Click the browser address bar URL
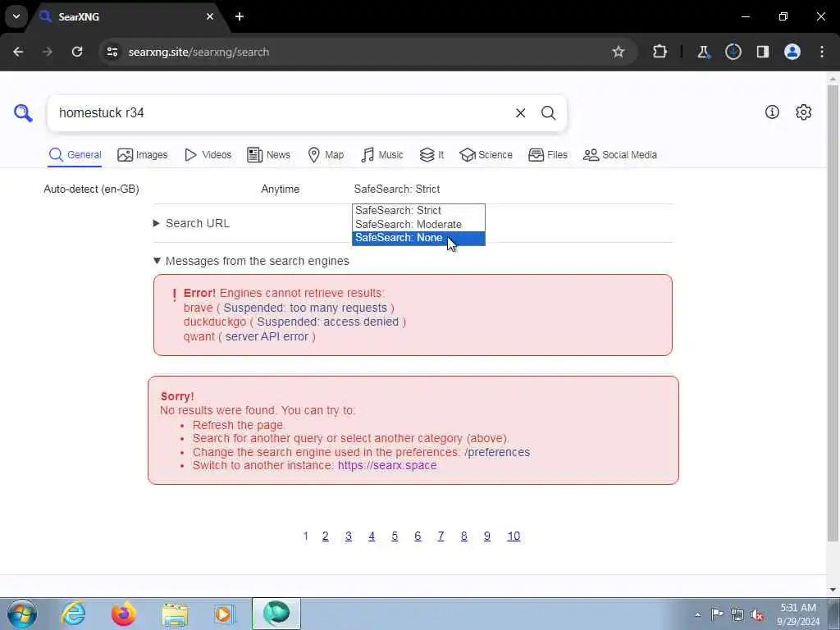This screenshot has width=840, height=630. pyautogui.click(x=199, y=52)
